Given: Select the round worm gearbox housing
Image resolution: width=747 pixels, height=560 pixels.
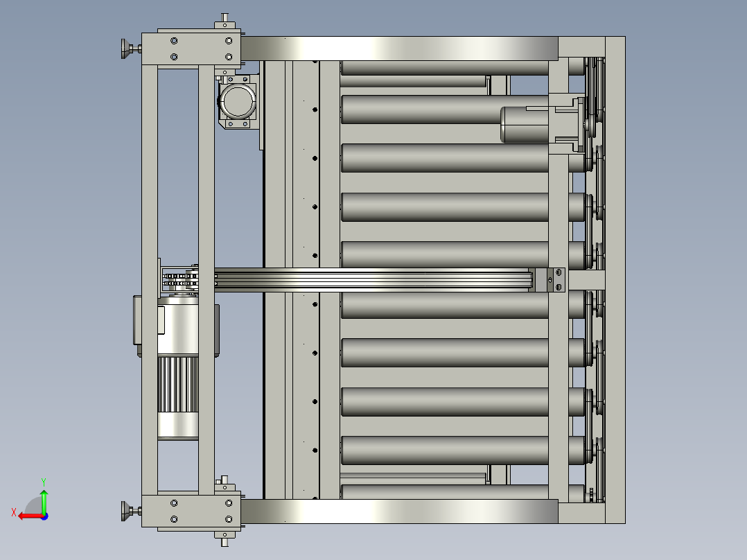Looking at the screenshot, I should click(238, 101).
